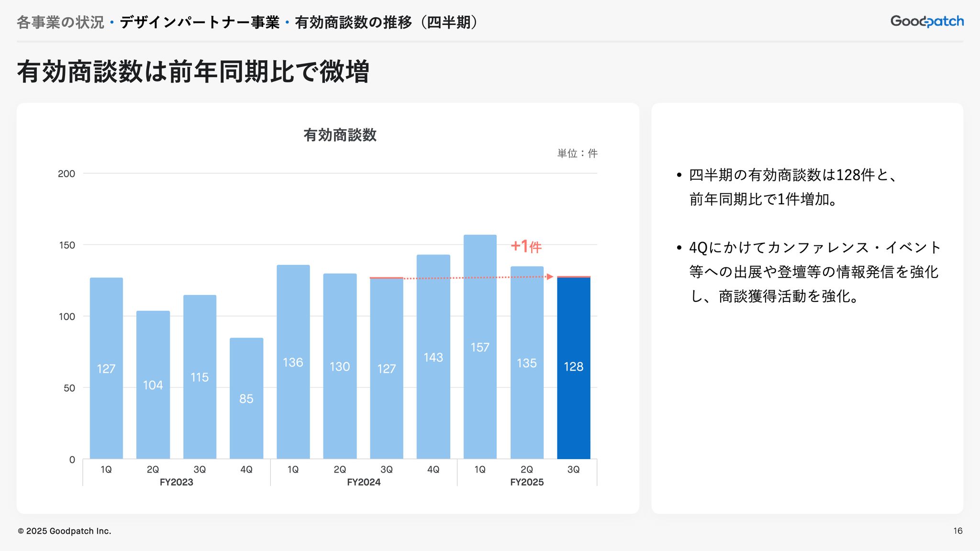This screenshot has height=551, width=980.
Task: Click chart title 有効商談数
Action: coord(340,135)
